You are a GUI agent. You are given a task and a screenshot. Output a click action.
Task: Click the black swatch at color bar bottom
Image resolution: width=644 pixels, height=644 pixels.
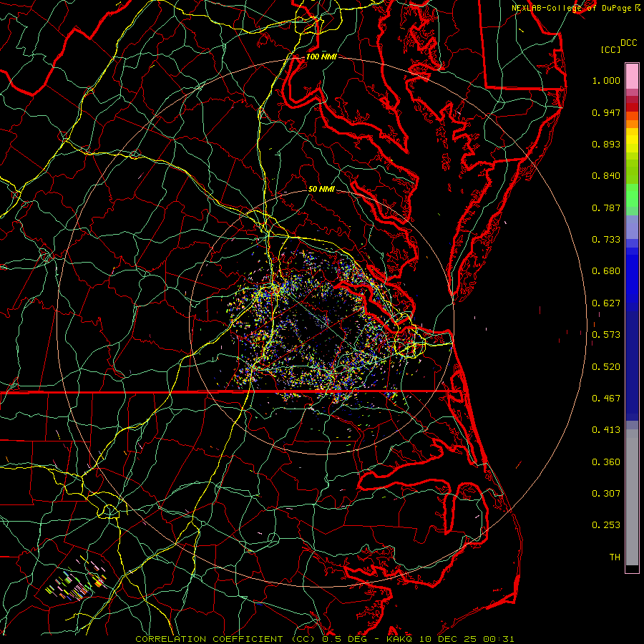(632, 568)
